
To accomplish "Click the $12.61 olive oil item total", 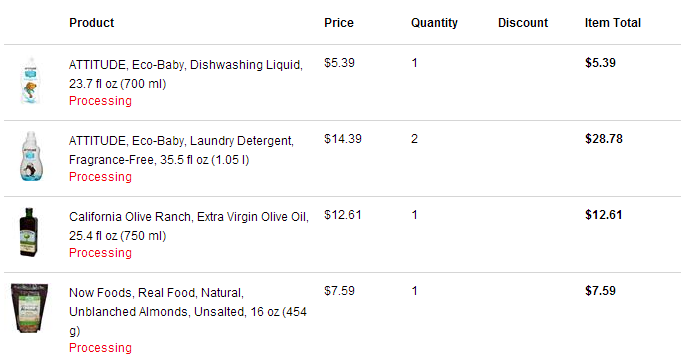I will click(x=604, y=215).
